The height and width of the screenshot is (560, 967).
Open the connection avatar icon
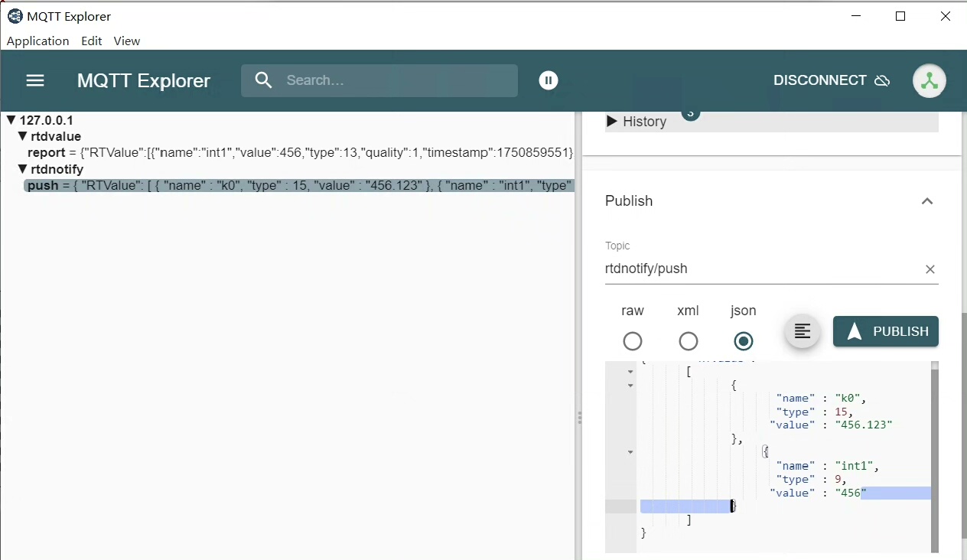point(929,80)
